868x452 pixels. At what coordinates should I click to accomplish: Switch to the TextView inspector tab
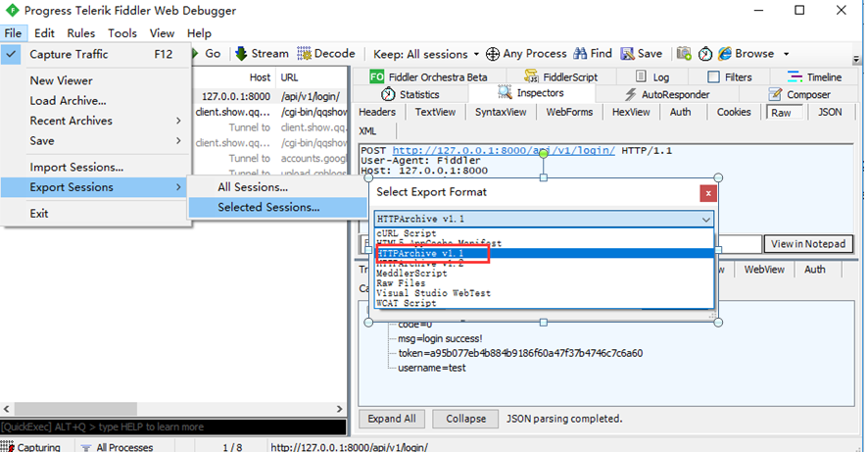click(x=435, y=112)
